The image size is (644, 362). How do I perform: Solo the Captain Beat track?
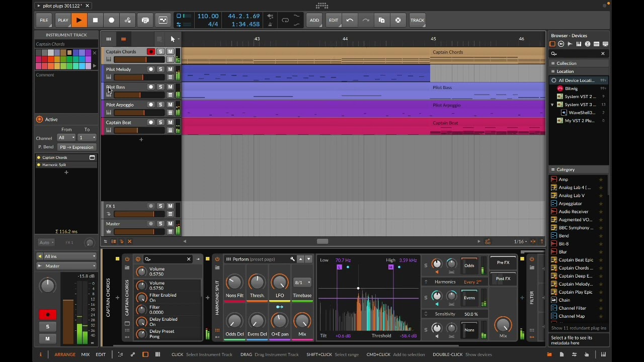pos(160,122)
